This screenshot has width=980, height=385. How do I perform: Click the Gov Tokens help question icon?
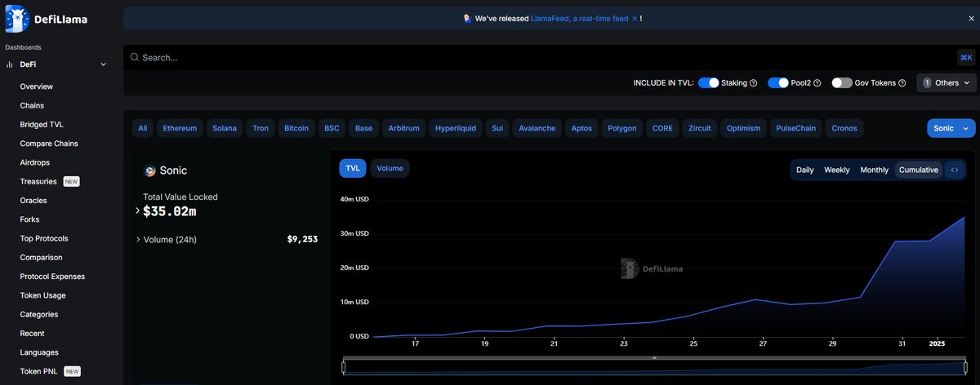902,83
